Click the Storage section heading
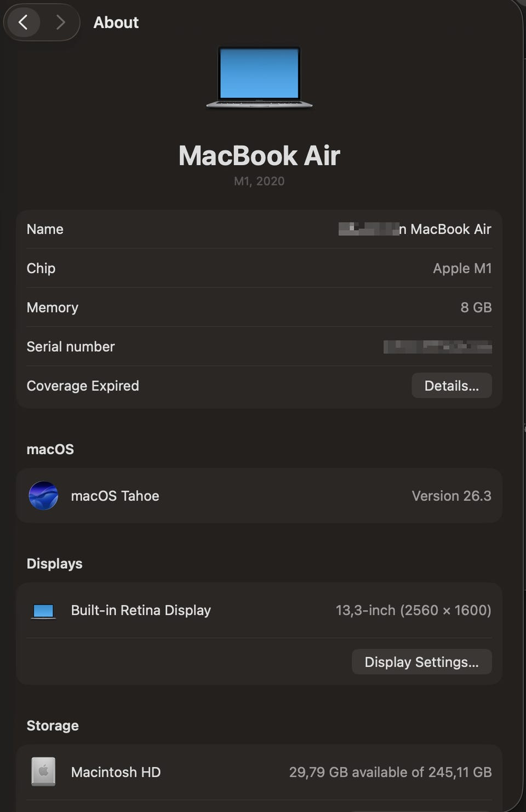 tap(53, 725)
